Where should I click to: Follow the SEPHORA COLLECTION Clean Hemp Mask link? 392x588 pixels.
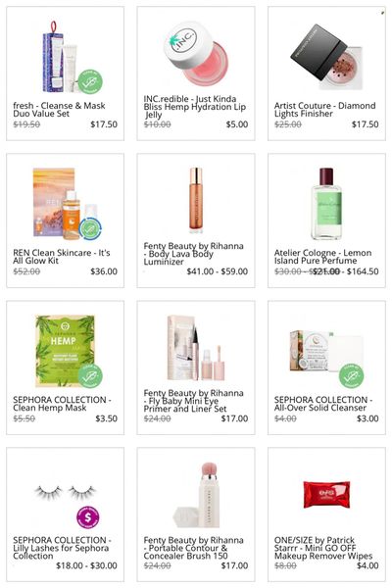(62, 404)
